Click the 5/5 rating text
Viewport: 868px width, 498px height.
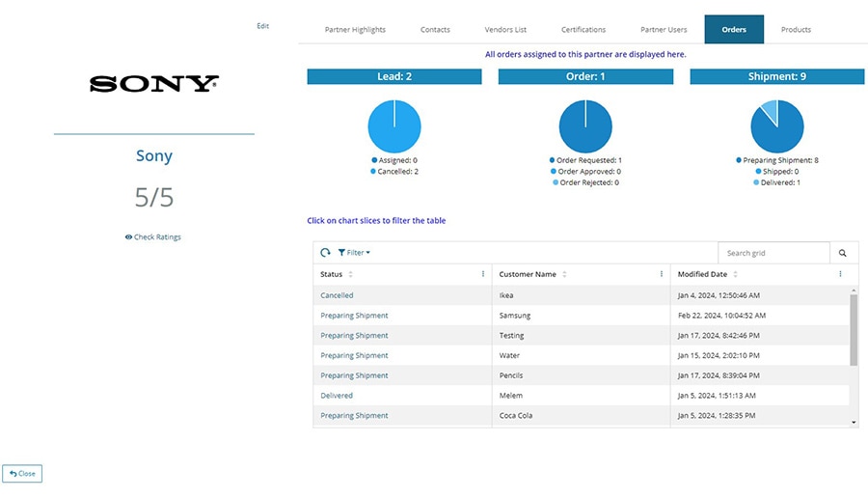[x=154, y=197]
